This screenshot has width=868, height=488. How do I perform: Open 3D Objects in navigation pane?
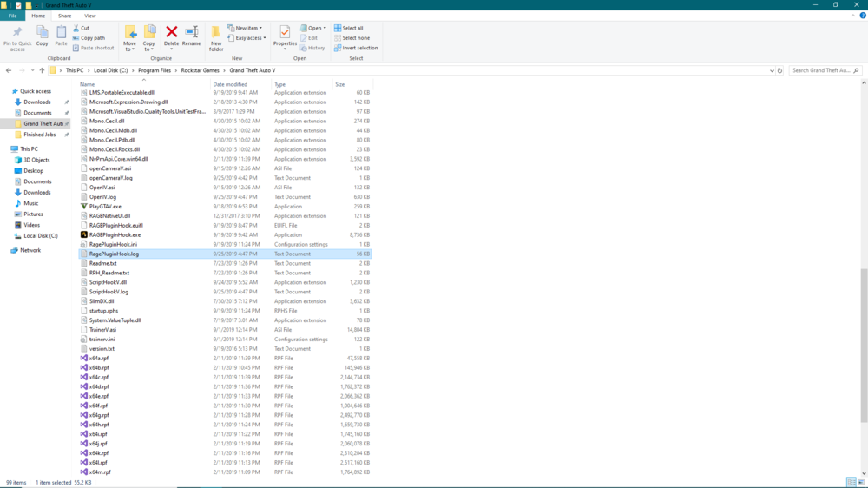click(36, 160)
